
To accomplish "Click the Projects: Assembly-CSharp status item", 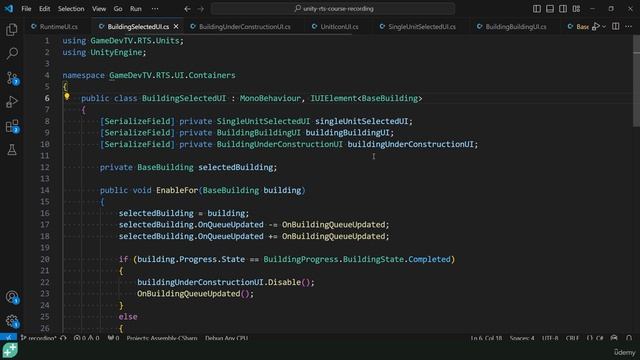I will click(162, 338).
